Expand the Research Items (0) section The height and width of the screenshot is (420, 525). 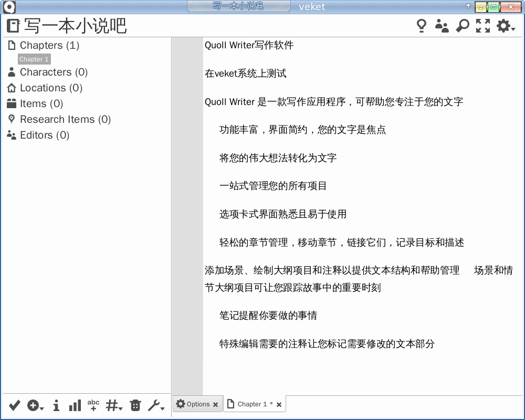(x=65, y=119)
